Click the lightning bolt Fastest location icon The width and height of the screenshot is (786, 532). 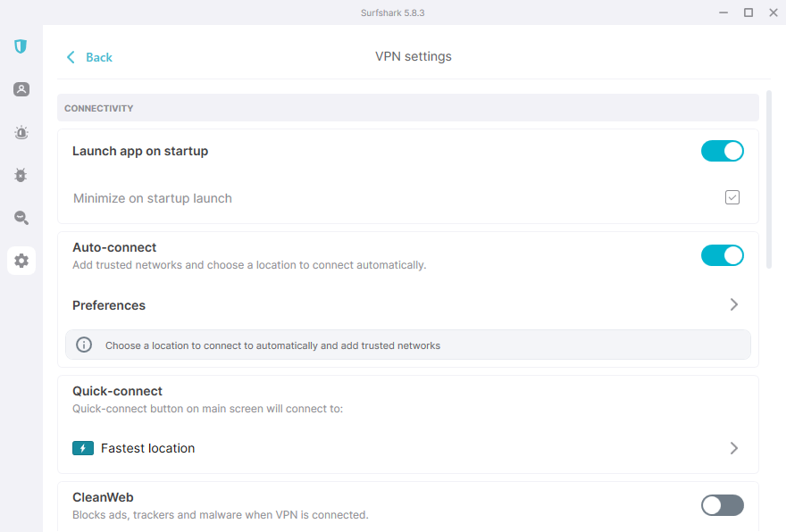83,448
